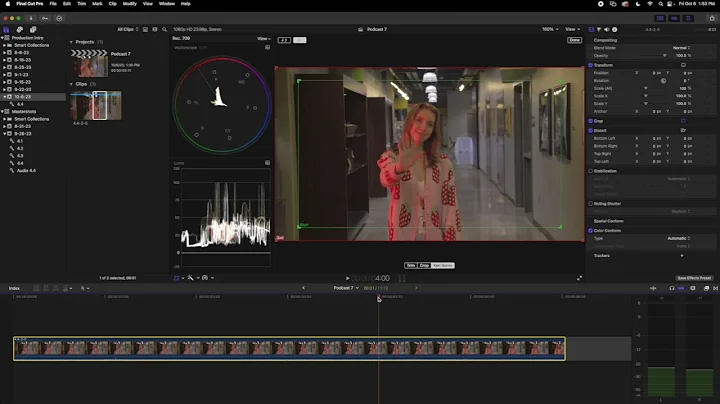Open the Titles and Generators sidebar icon

pos(33,29)
